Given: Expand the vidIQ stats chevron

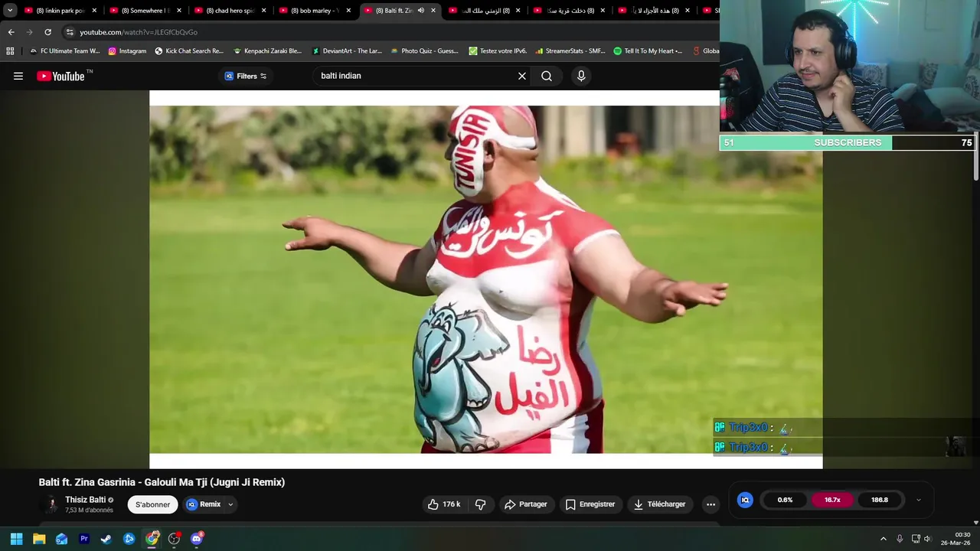Looking at the screenshot, I should 918,500.
